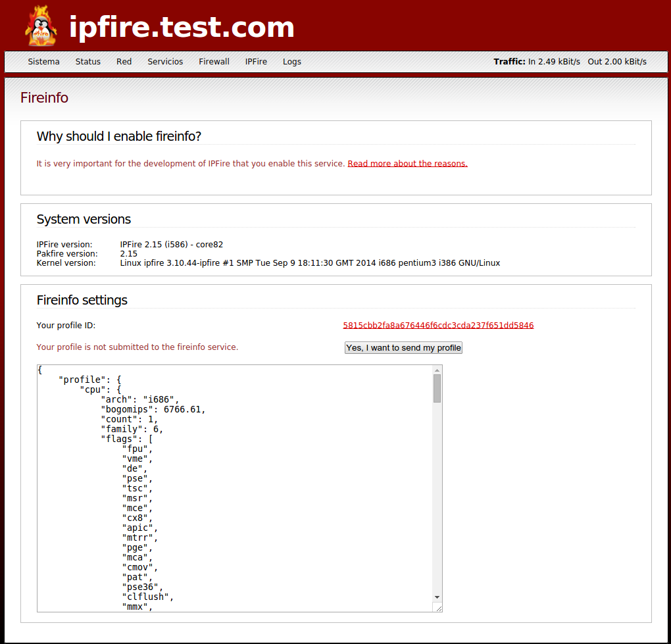The height and width of the screenshot is (644, 671).
Task: Open the Sistema menu
Action: tap(43, 61)
